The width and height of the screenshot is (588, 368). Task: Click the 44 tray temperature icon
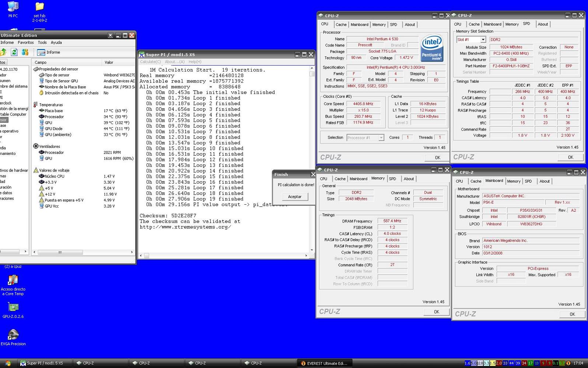(511, 363)
